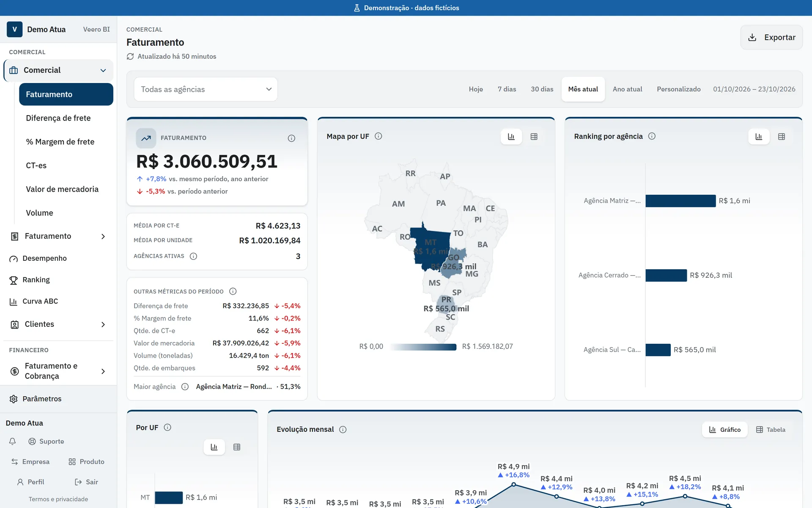This screenshot has height=508, width=812.
Task: Select the Hoje period tab
Action: pos(476,89)
